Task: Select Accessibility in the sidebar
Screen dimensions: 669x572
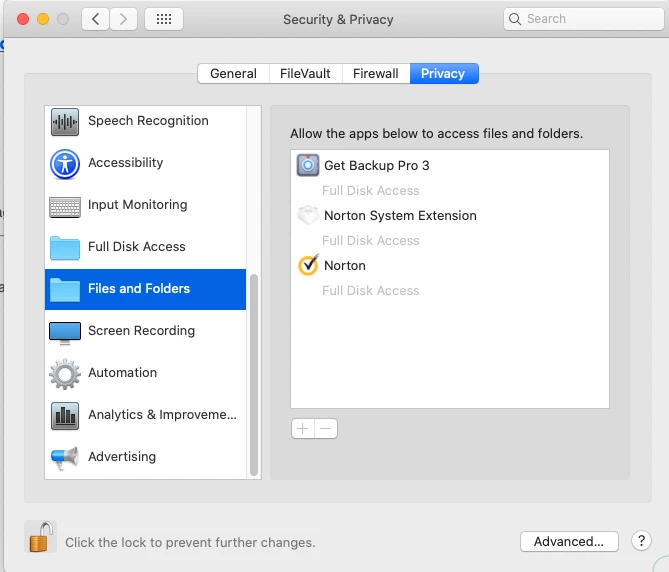Action: click(x=145, y=163)
